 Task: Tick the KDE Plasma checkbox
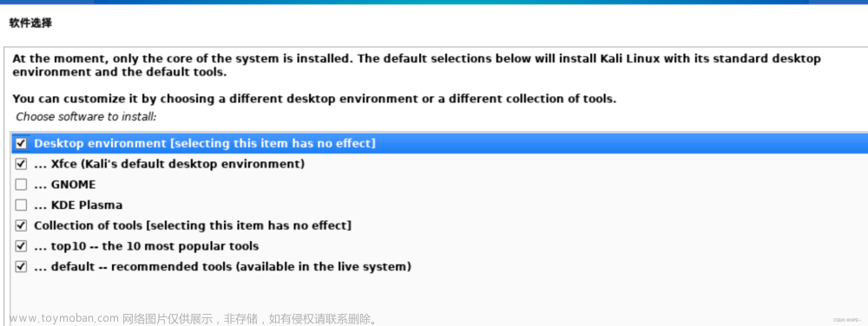(21, 205)
